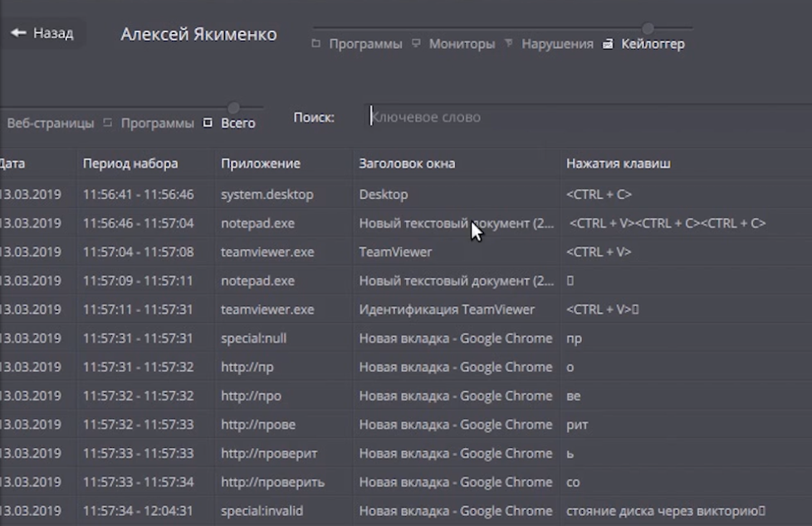Click the back arrow icon
812x526 pixels.
click(x=18, y=32)
